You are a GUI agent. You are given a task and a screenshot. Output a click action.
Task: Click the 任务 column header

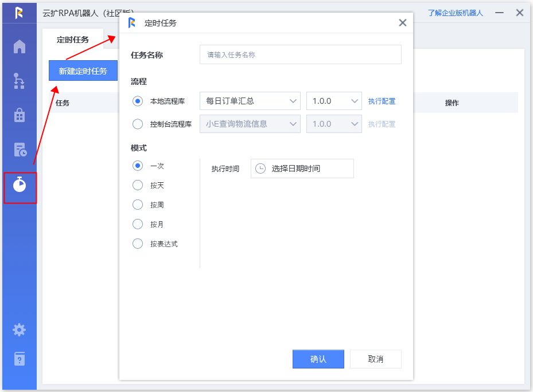click(x=63, y=103)
